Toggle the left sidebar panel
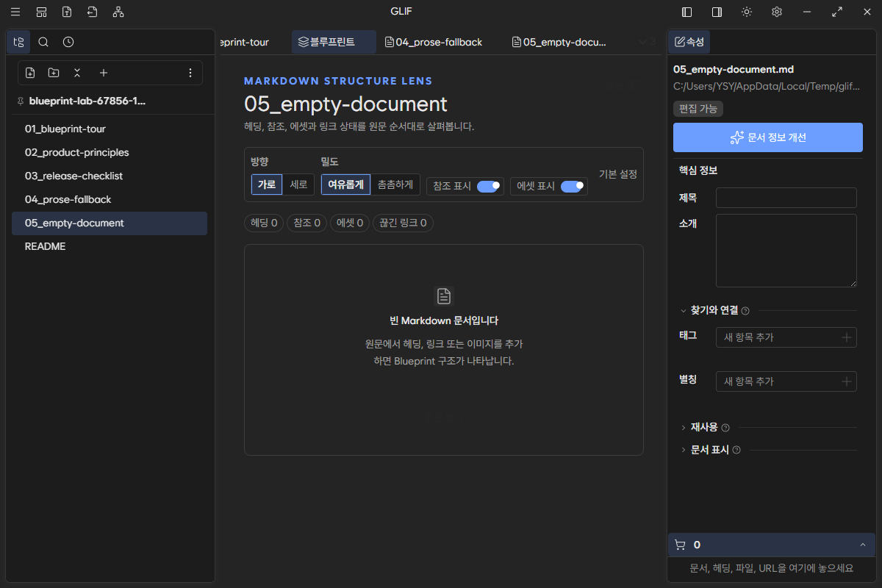The image size is (882, 588). [687, 12]
